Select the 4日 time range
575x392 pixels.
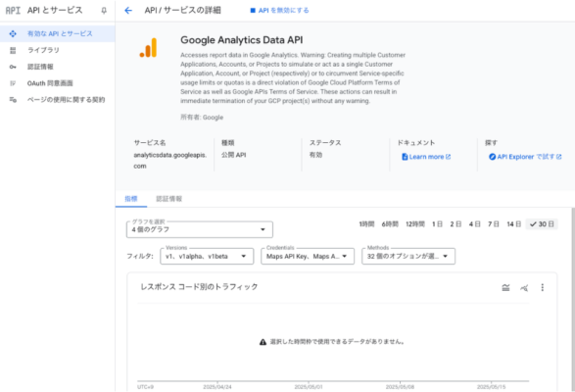[474, 224]
